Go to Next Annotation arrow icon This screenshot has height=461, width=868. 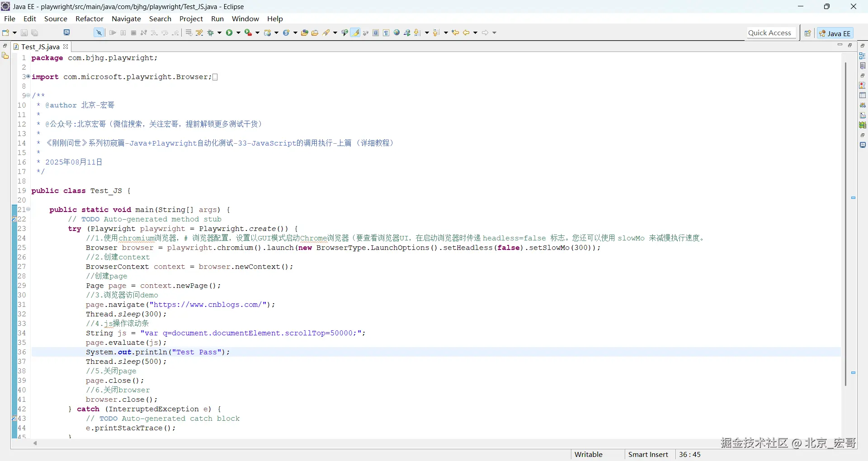417,33
